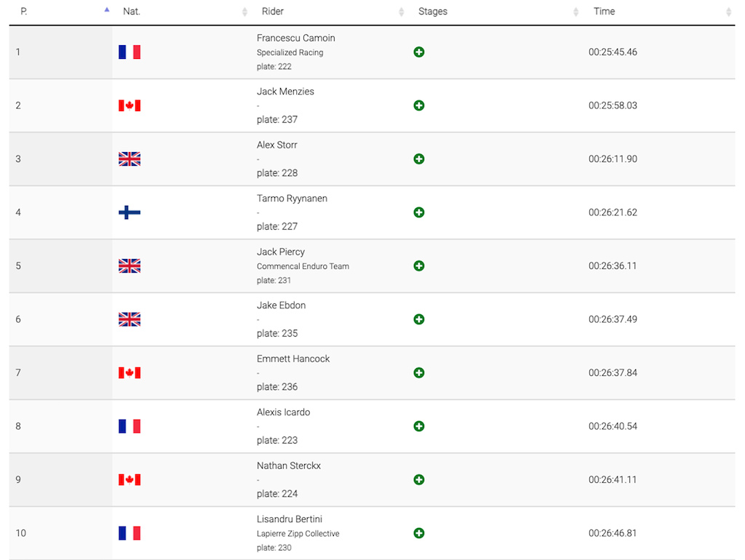
Task: Click green plus icon for Jake Ebdon
Action: (x=418, y=319)
